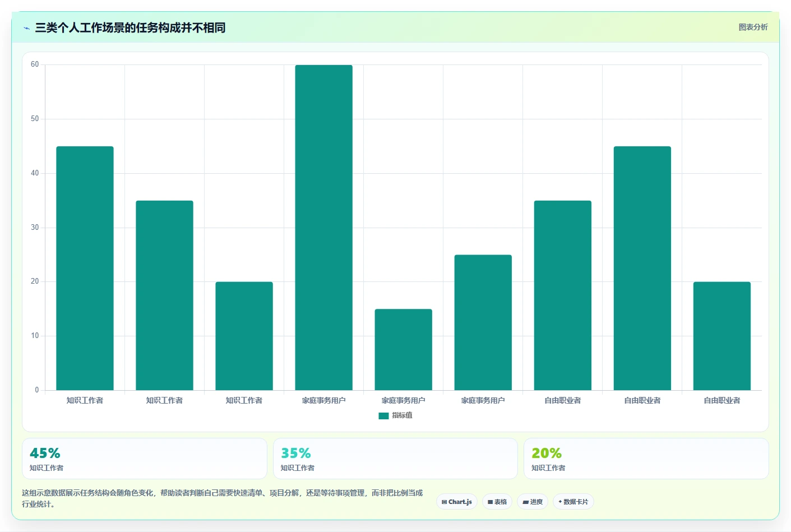The image size is (791, 532).
Task: Click the 家庭事务用户 bar with value 15
Action: (404, 350)
